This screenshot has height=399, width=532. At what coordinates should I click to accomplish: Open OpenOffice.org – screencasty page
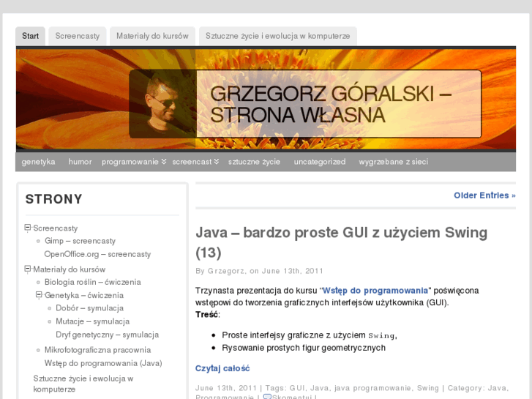[x=97, y=254]
